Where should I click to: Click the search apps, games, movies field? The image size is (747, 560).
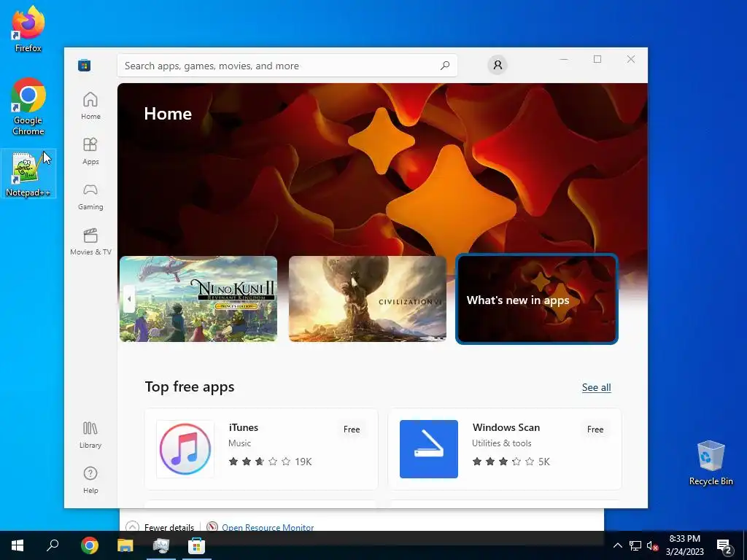[287, 66]
